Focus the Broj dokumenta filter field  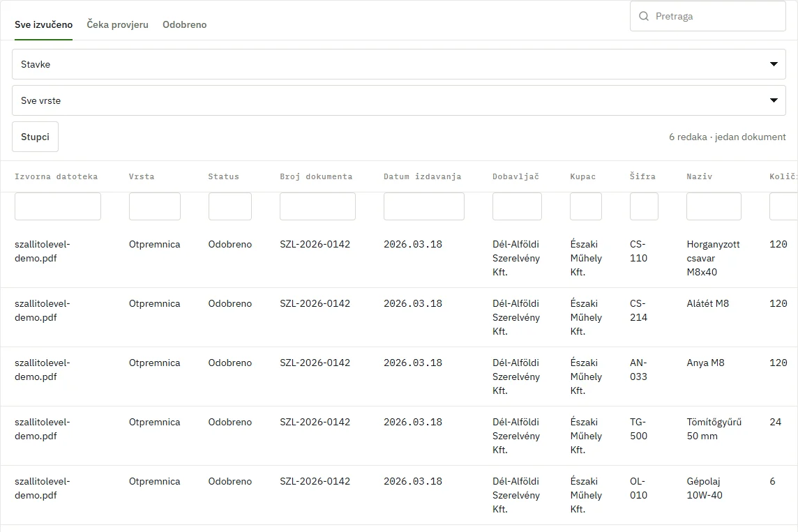[317, 206]
